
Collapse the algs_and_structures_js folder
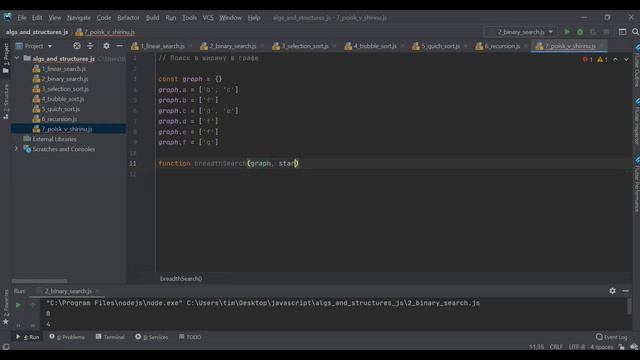(x=17, y=58)
